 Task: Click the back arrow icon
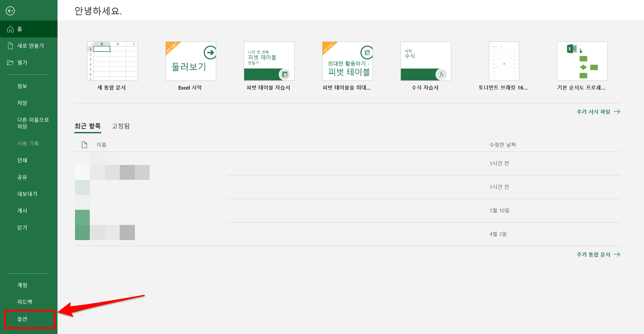[x=10, y=11]
